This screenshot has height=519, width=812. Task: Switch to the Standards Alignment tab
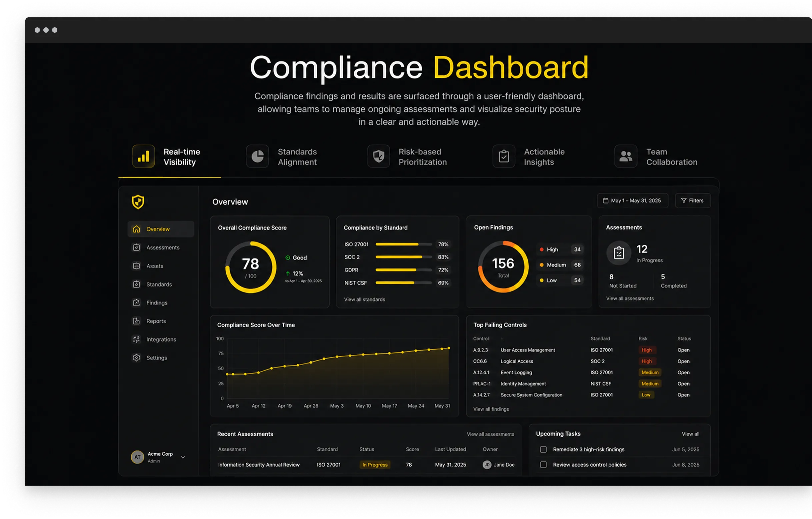point(282,157)
